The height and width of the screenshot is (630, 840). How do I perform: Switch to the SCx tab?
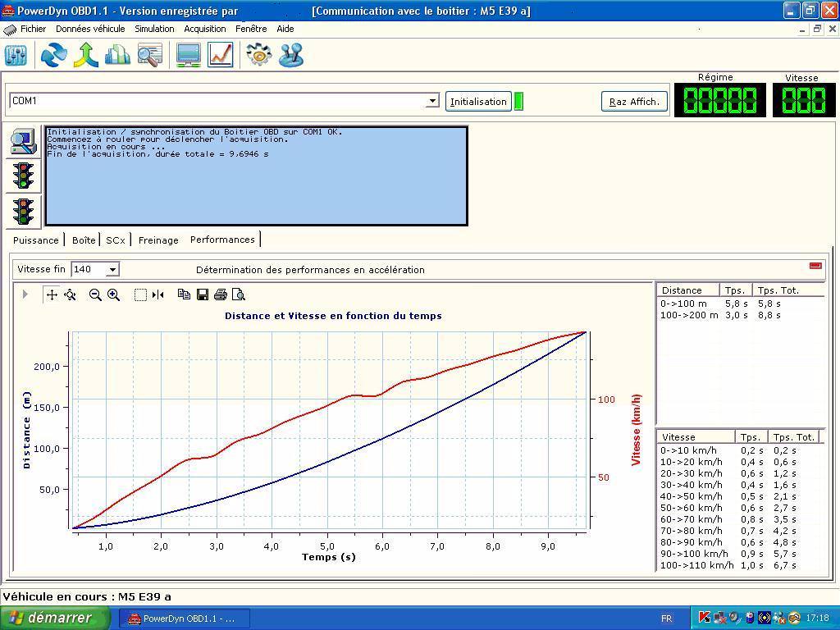click(x=115, y=240)
